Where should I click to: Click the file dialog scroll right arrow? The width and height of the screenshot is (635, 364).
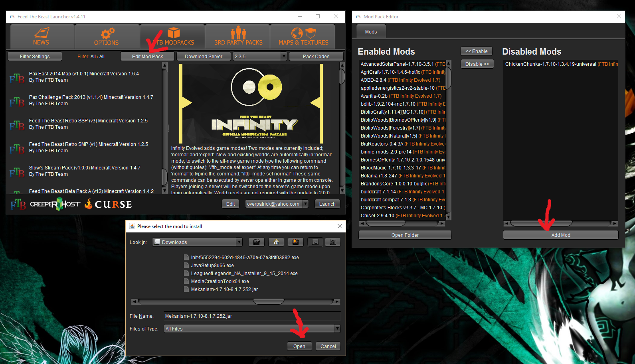click(x=338, y=301)
